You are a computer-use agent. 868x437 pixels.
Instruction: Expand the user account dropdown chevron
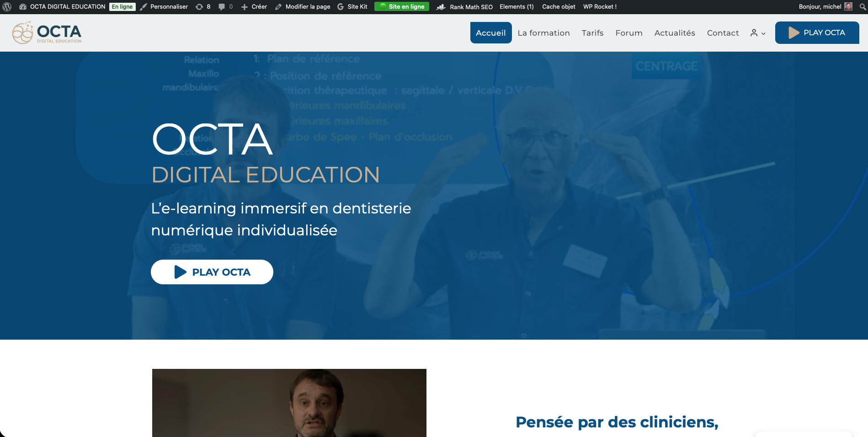point(763,33)
